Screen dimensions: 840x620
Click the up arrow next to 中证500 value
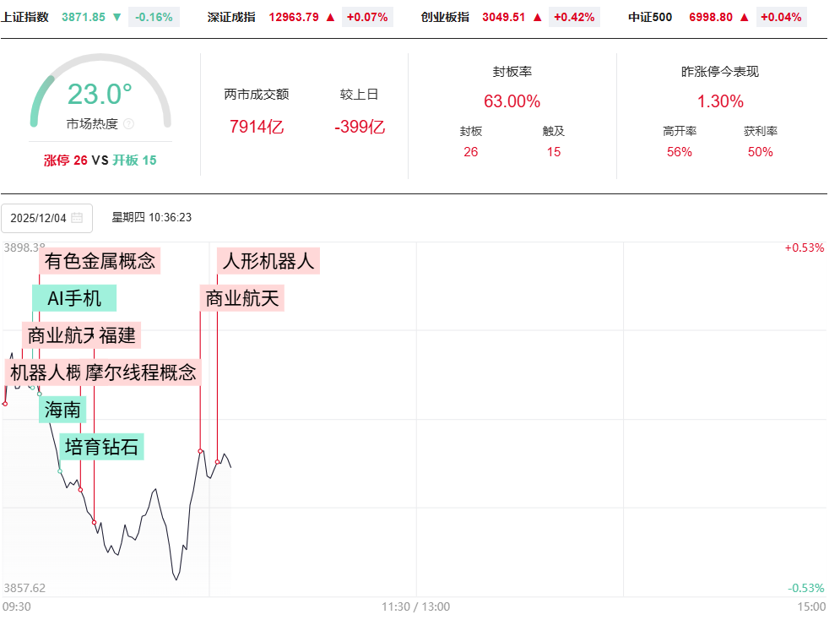coord(745,17)
